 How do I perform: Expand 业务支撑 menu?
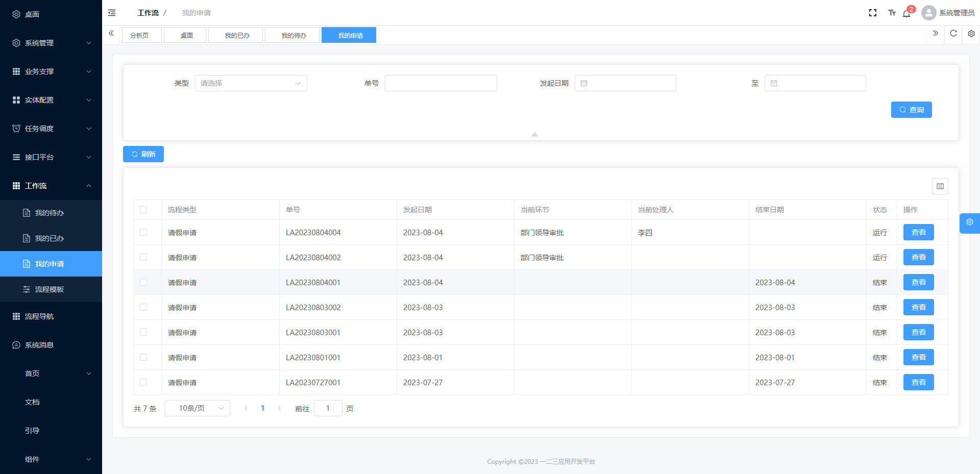pos(51,71)
